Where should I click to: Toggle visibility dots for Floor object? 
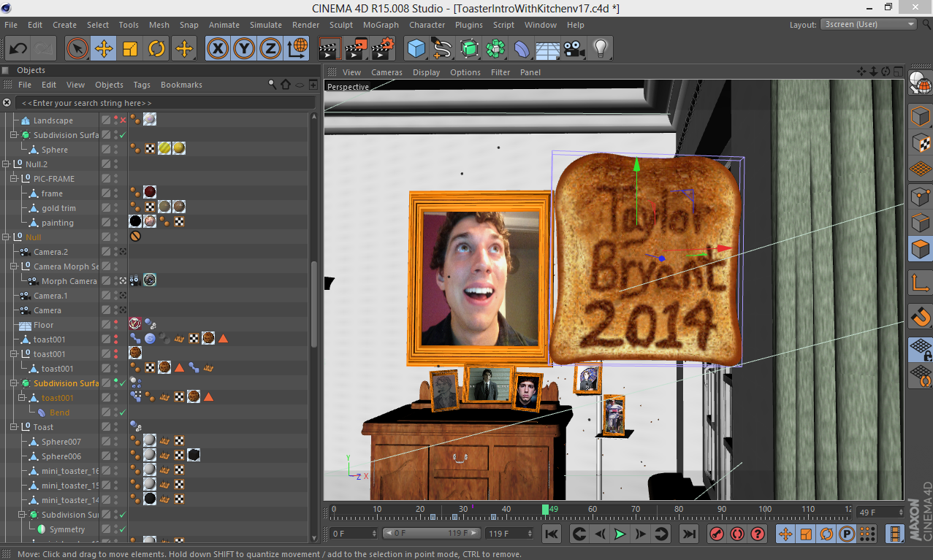point(115,325)
